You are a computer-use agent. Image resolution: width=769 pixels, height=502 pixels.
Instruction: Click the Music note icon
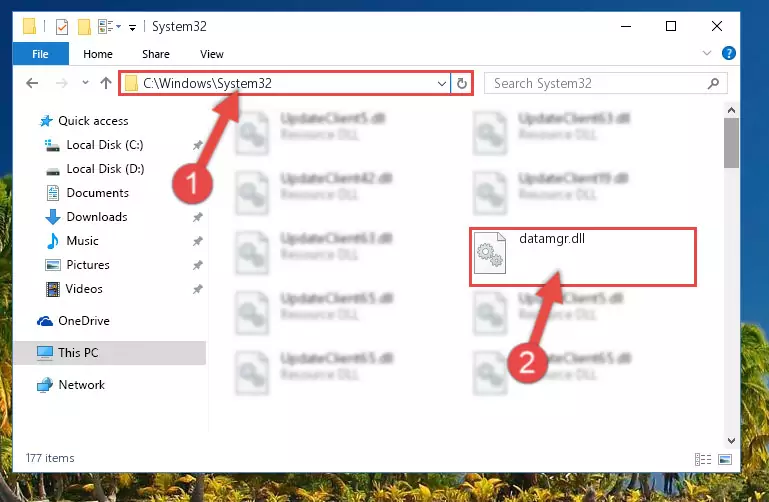[52, 241]
